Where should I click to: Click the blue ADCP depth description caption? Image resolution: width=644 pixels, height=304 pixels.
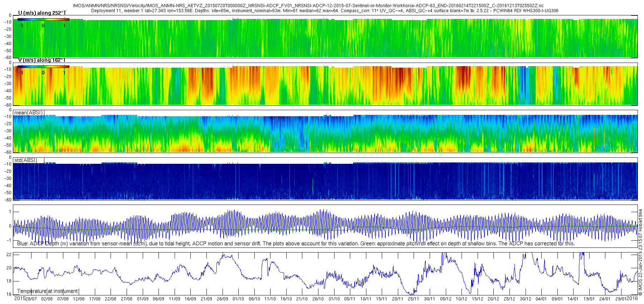pos(296,244)
